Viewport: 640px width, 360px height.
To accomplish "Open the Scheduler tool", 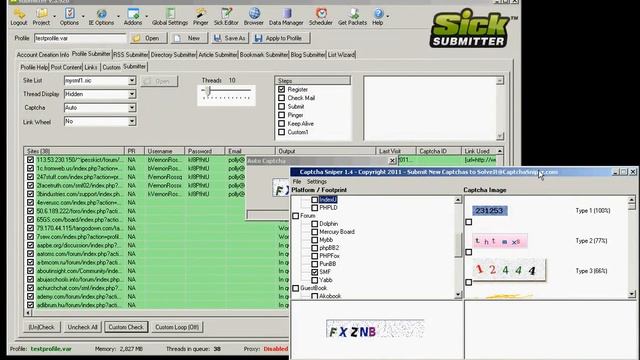I will coord(320,17).
